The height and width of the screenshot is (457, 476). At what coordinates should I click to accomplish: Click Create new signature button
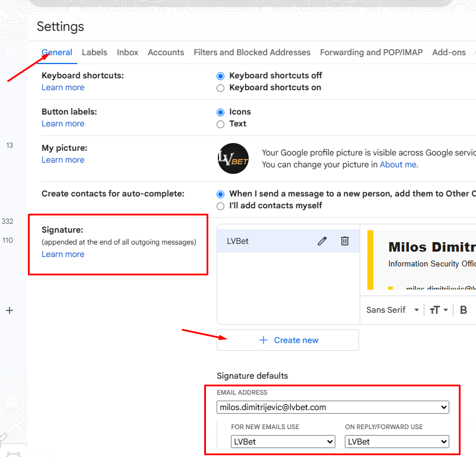(288, 340)
